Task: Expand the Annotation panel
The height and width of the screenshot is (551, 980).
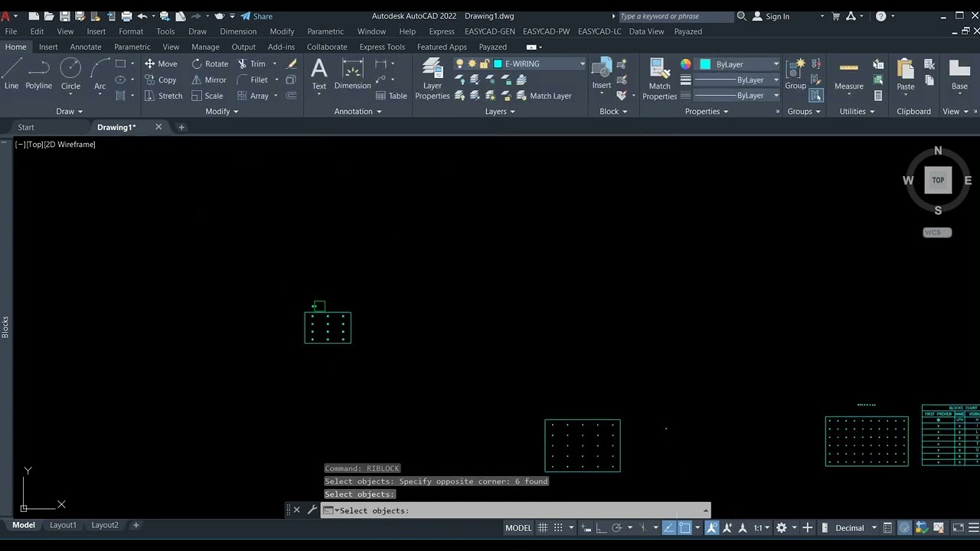Action: tap(358, 111)
